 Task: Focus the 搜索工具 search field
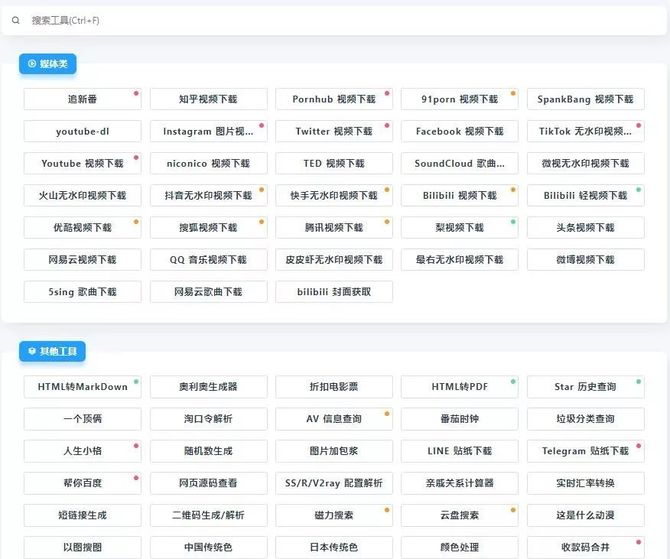point(334,20)
